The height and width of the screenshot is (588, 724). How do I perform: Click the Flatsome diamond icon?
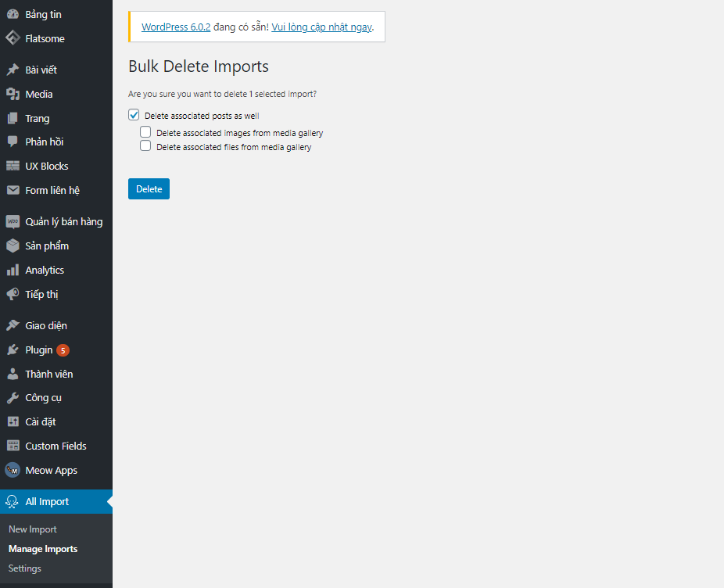tap(13, 38)
